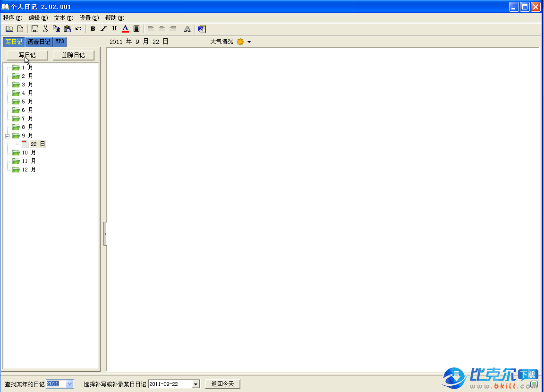Screen dimensions: 544x392
Task: Toggle underline formatting
Action: coord(114,29)
